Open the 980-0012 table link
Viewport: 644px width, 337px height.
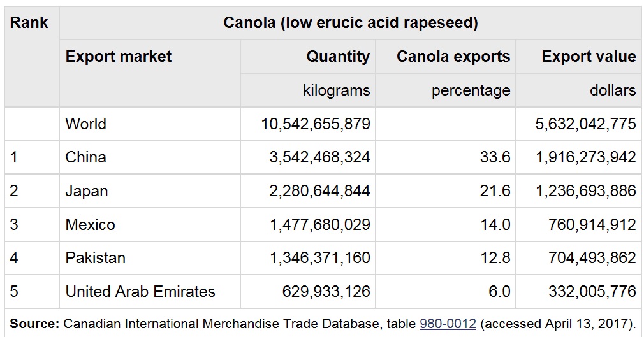pos(448,324)
